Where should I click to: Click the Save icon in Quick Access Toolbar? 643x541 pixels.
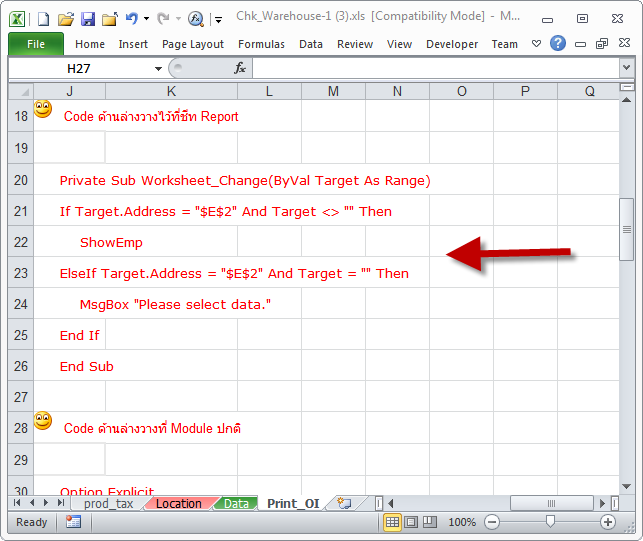[87, 18]
